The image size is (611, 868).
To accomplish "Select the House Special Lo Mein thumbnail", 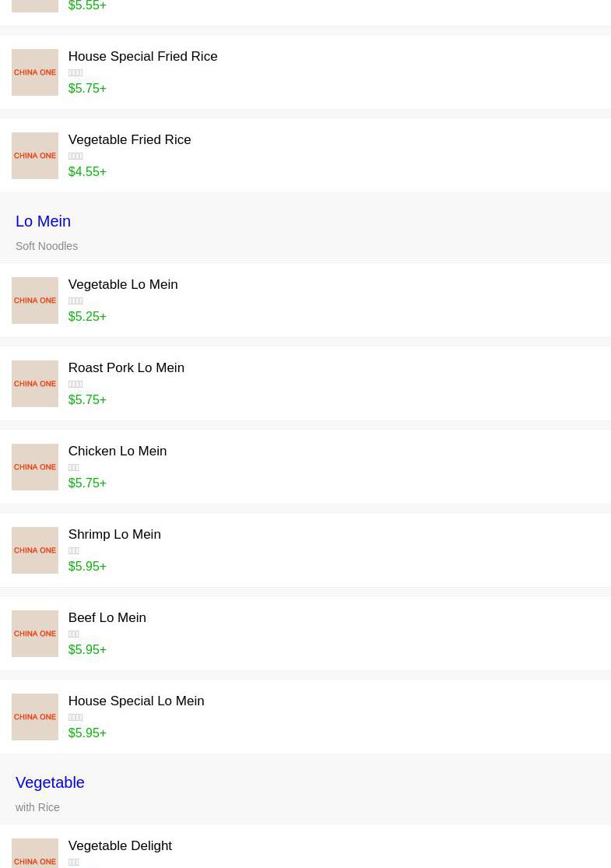I will [35, 717].
